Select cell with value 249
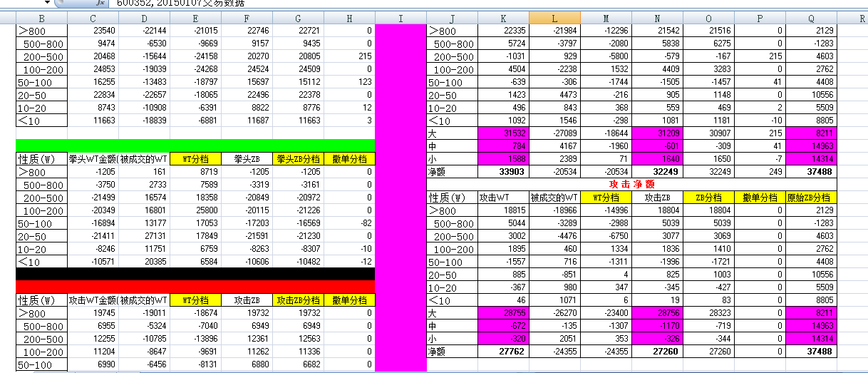The height and width of the screenshot is (373, 868). [760, 172]
